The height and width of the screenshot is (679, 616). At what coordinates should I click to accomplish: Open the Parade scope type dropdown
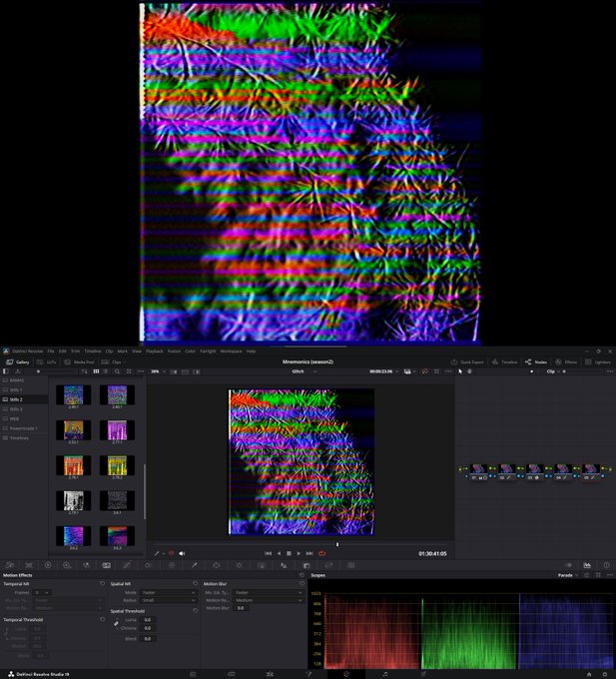pos(567,575)
